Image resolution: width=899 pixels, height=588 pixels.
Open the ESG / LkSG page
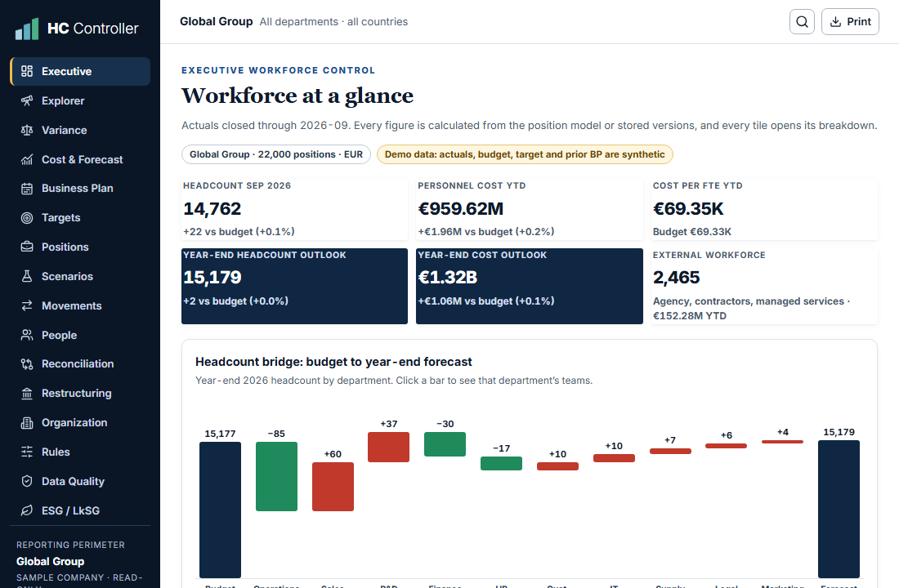[80, 510]
